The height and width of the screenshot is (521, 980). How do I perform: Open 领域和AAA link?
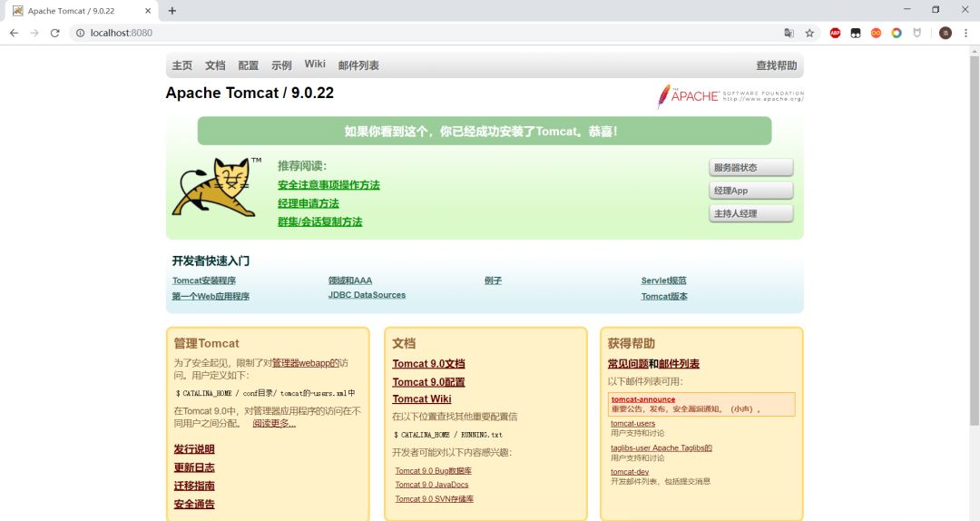tap(350, 280)
